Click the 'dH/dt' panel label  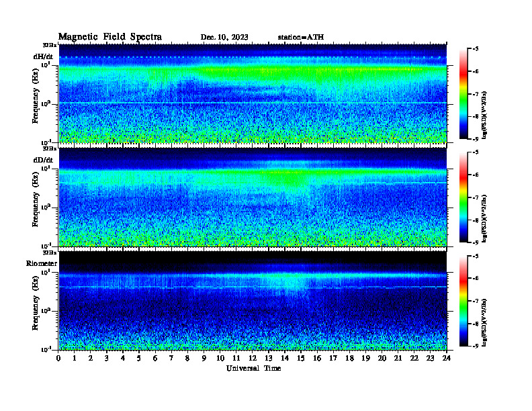[x=43, y=56]
